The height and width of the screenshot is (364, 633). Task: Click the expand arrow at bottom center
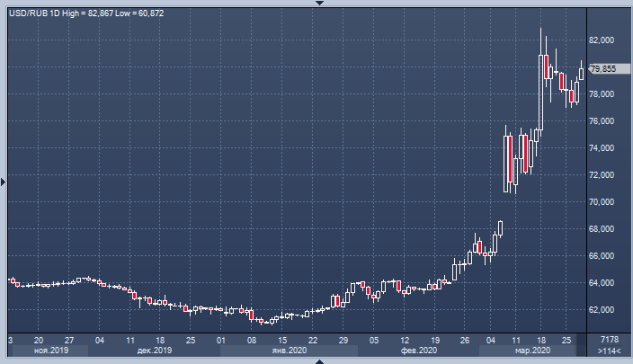[316, 360]
